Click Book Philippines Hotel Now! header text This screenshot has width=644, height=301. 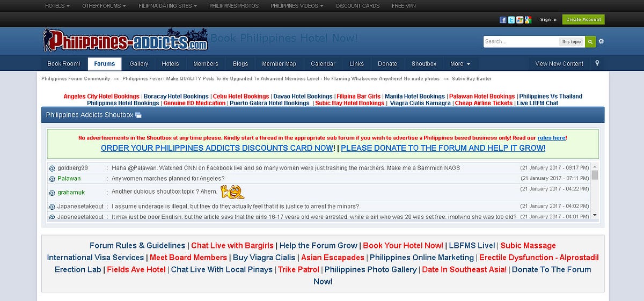[284, 38]
